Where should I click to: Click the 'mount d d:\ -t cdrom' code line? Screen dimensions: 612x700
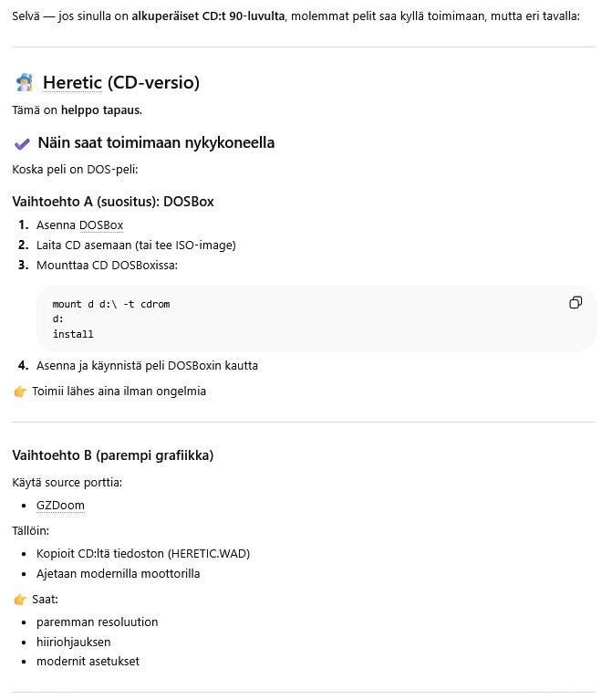point(111,304)
